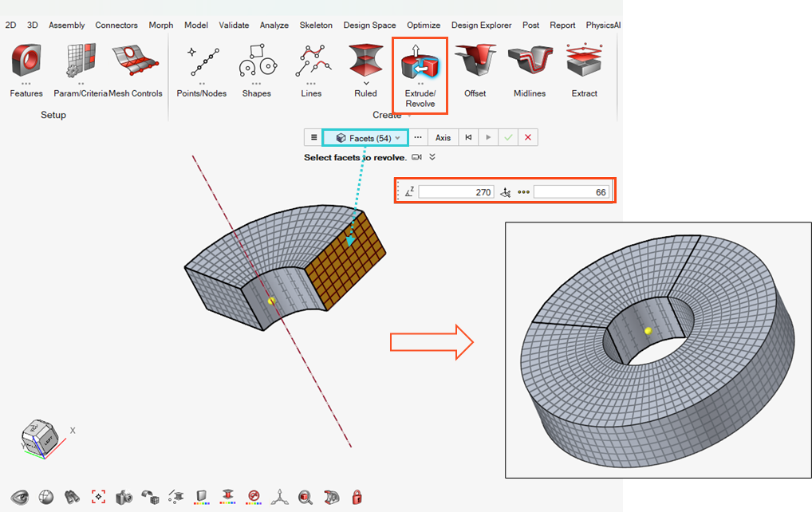Image resolution: width=812 pixels, height=512 pixels.
Task: Toggle the red padlock lock icon
Action: 357,498
